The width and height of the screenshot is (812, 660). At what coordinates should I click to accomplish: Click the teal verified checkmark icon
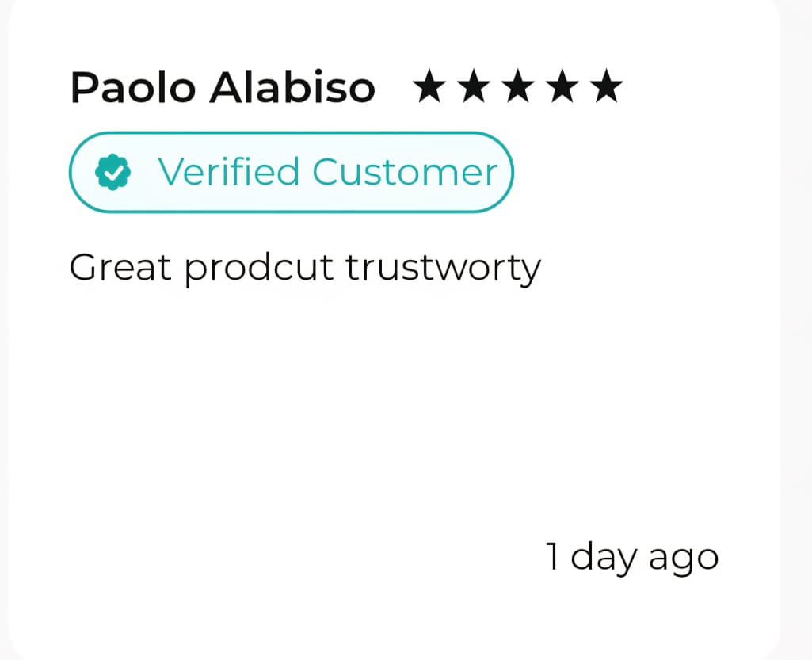pos(112,173)
